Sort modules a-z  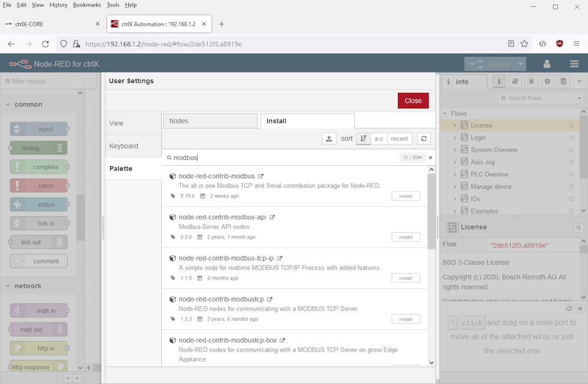(x=378, y=139)
